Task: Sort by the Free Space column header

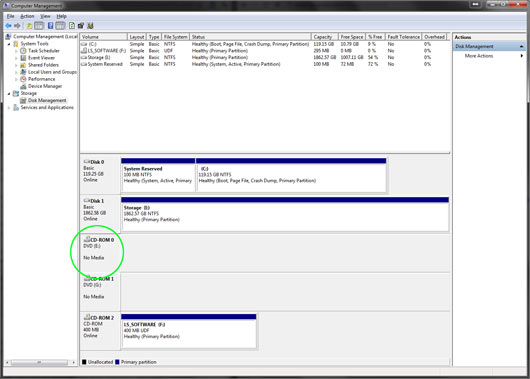Action: point(352,37)
